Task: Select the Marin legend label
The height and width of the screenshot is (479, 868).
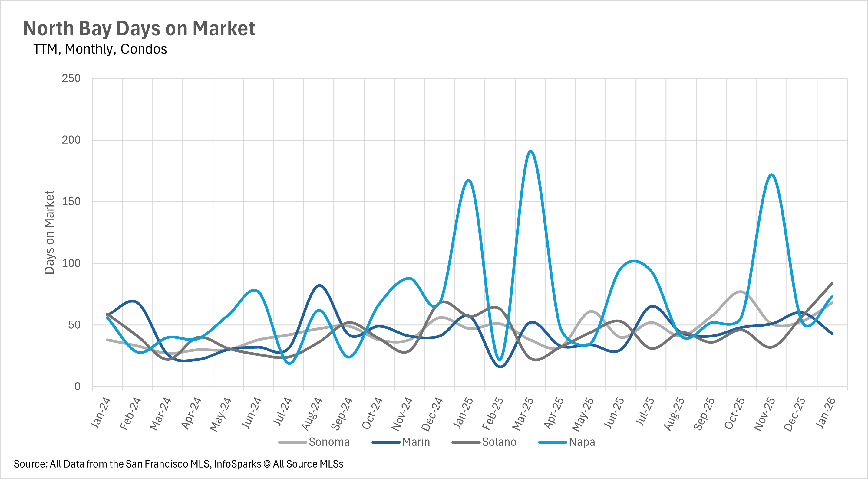Action: click(416, 442)
